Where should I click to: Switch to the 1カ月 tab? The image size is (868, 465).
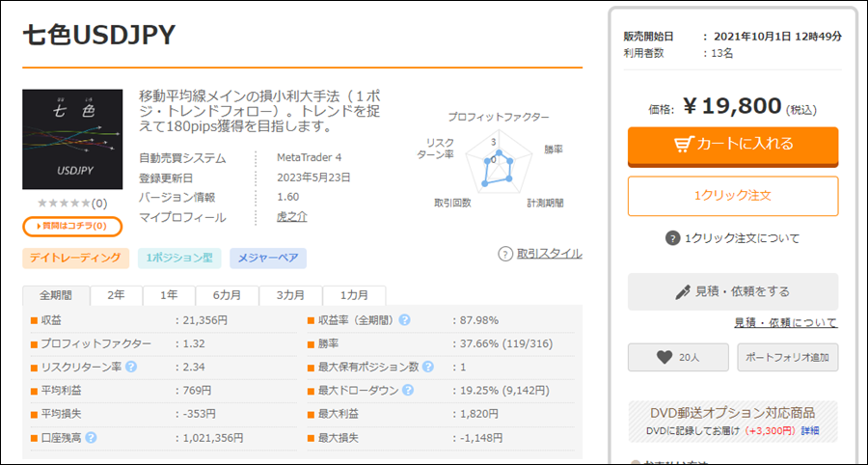pyautogui.click(x=354, y=295)
